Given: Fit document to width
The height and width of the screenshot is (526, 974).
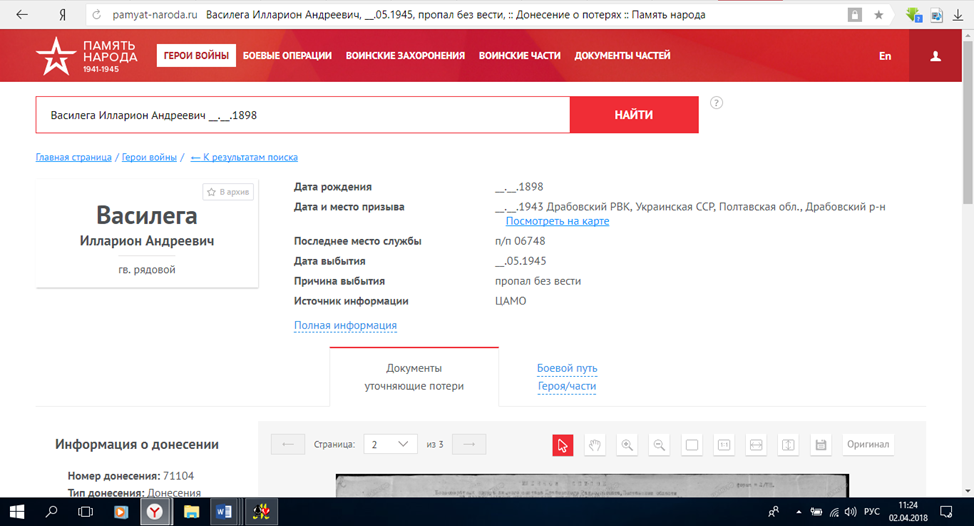Looking at the screenshot, I should pos(756,445).
